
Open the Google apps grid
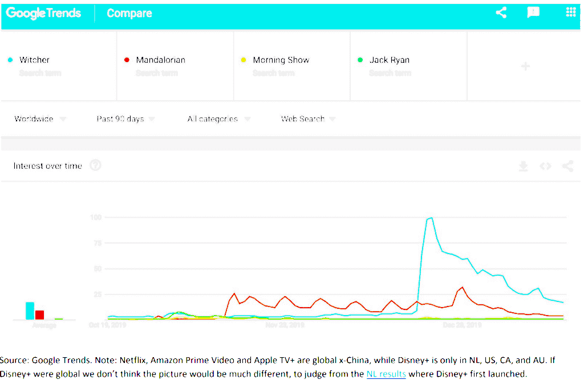coord(570,13)
